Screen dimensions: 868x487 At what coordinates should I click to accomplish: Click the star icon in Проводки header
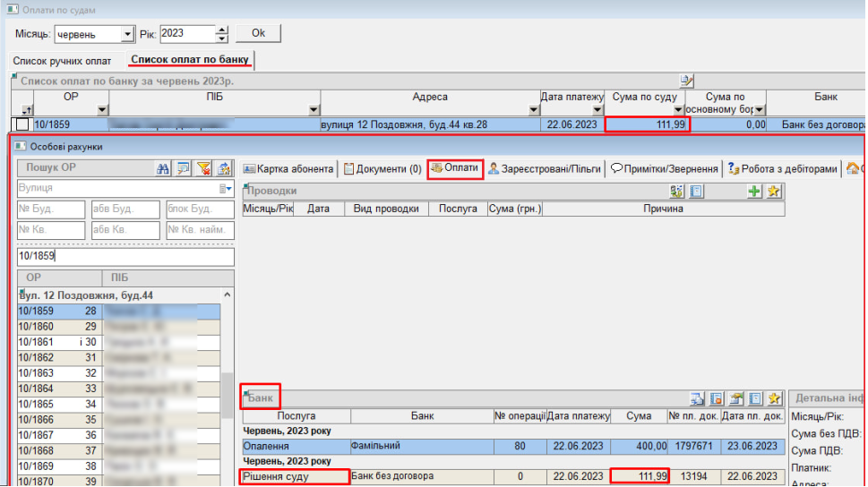point(774,191)
